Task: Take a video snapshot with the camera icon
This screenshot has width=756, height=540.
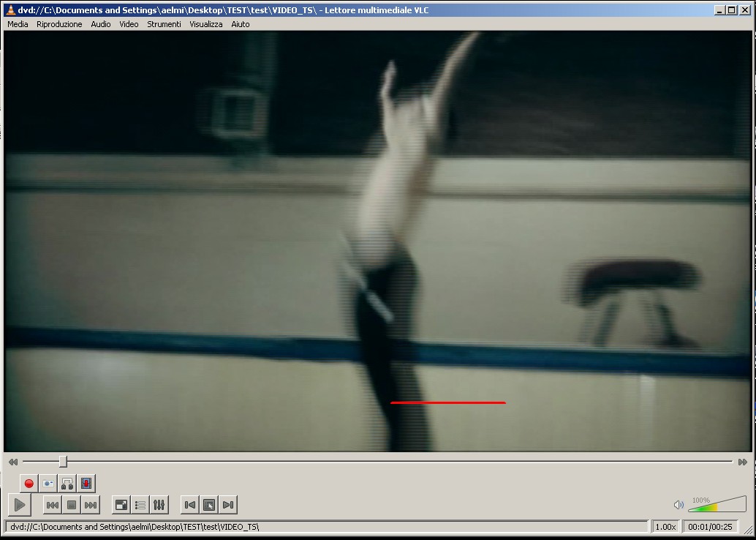Action: (48, 483)
